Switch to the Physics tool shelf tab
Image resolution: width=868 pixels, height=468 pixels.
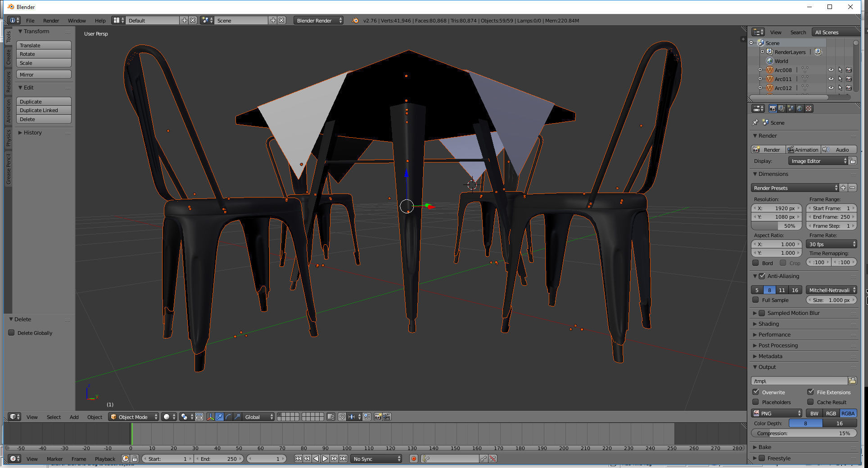tap(8, 138)
